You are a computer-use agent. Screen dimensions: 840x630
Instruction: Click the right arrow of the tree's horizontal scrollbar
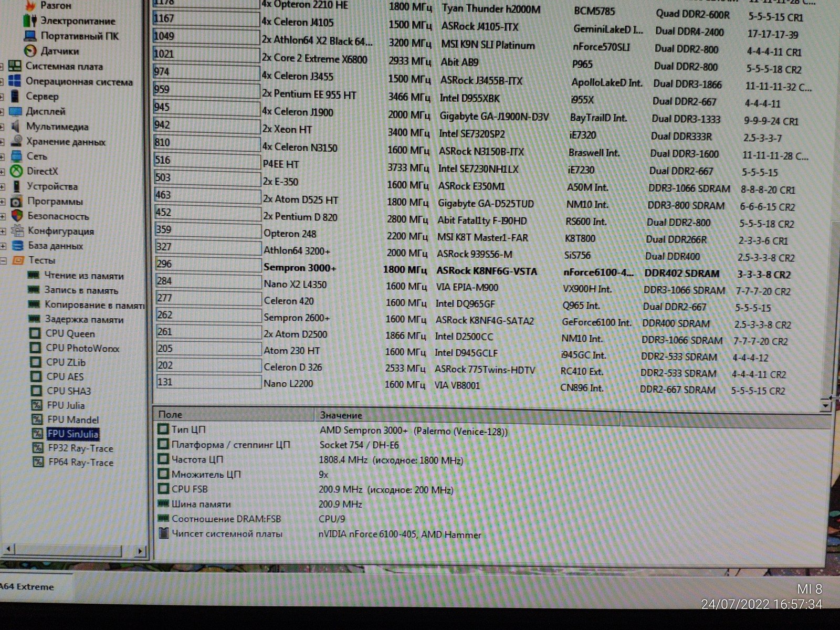[140, 551]
